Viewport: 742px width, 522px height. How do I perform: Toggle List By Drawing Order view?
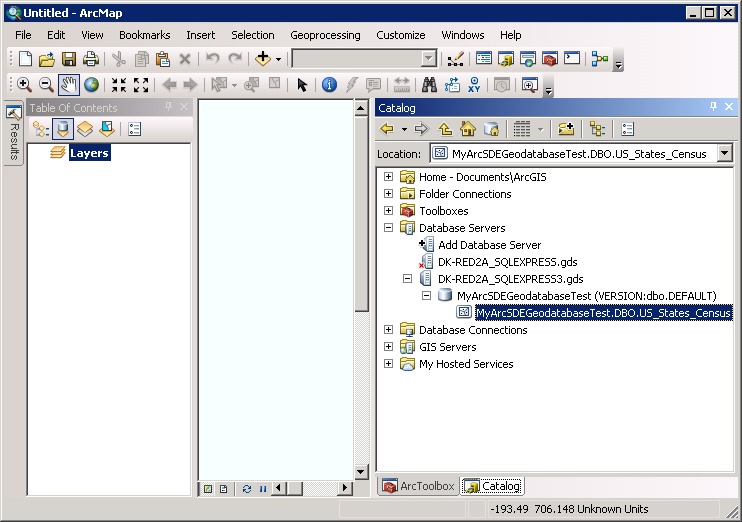(41, 129)
